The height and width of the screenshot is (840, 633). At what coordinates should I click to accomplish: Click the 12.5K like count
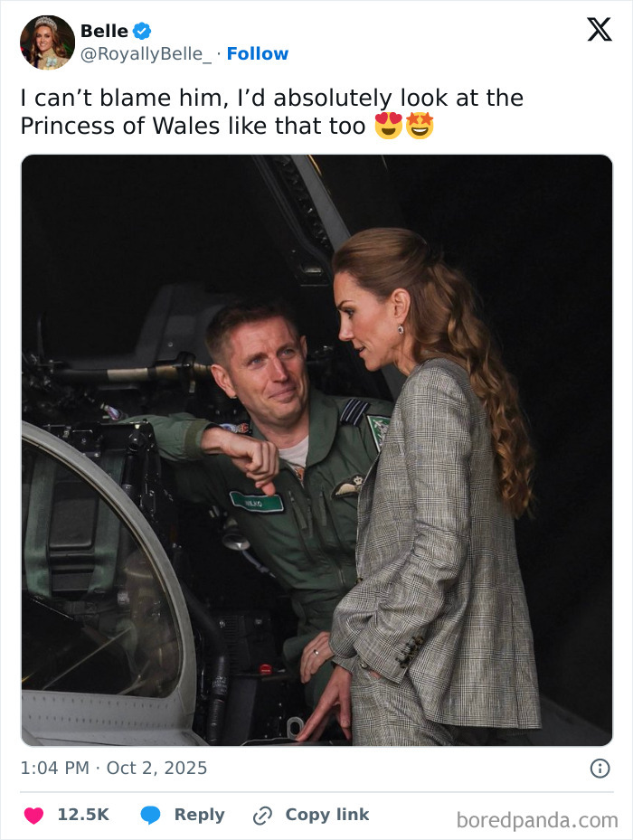(83, 815)
